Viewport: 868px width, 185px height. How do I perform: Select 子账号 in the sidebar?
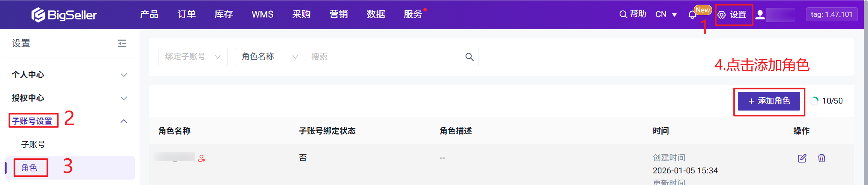tap(33, 145)
